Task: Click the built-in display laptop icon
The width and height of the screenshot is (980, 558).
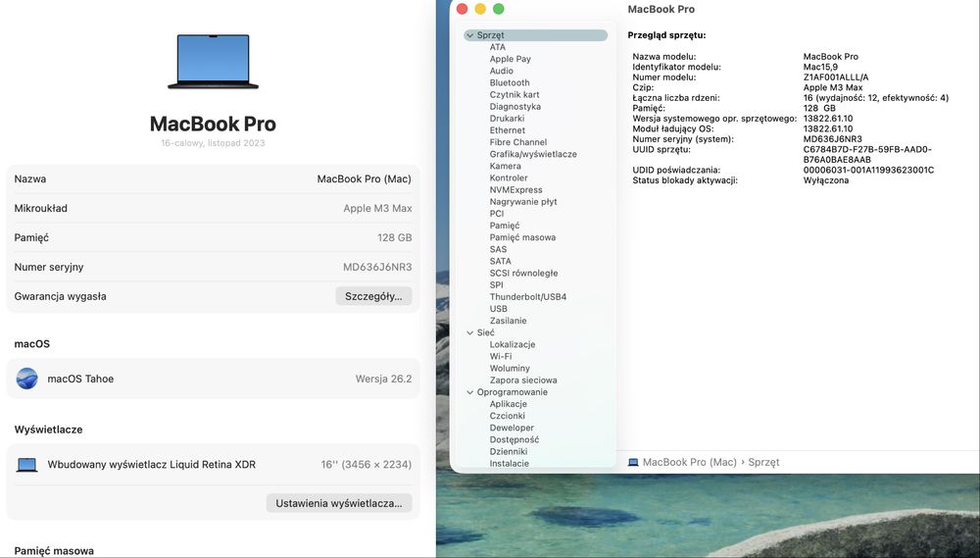Action: point(26,465)
